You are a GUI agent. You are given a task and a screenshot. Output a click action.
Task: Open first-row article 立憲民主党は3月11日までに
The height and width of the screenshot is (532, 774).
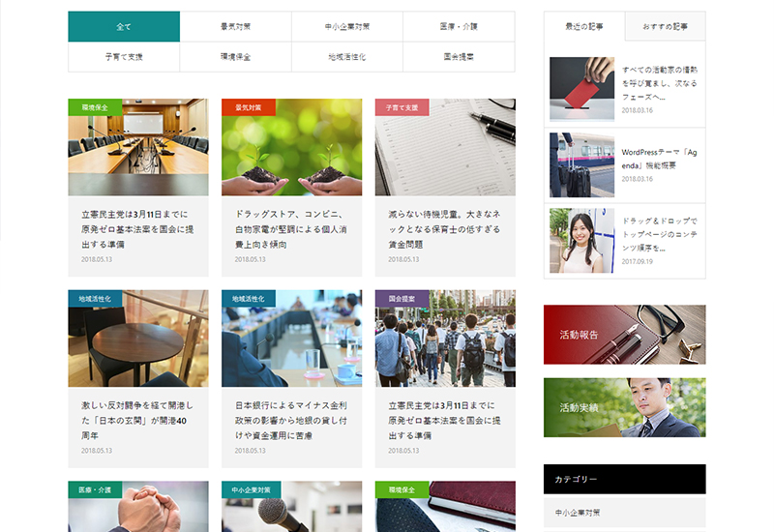[137, 229]
